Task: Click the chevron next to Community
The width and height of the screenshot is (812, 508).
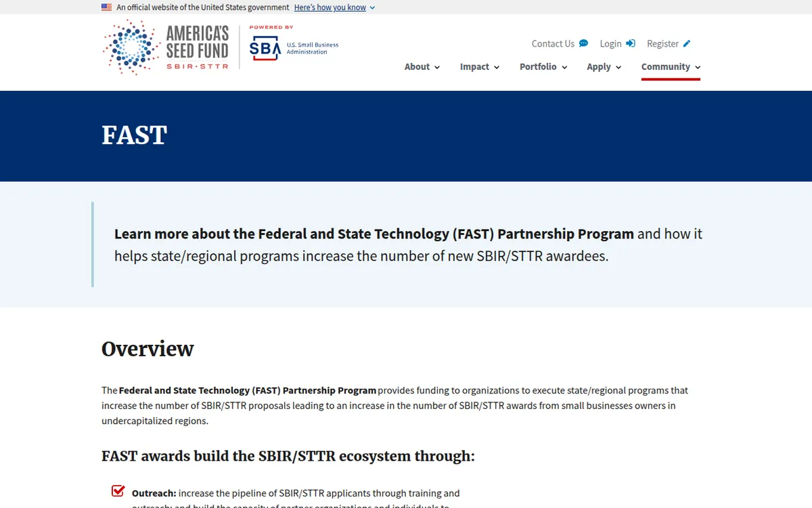Action: coord(697,68)
